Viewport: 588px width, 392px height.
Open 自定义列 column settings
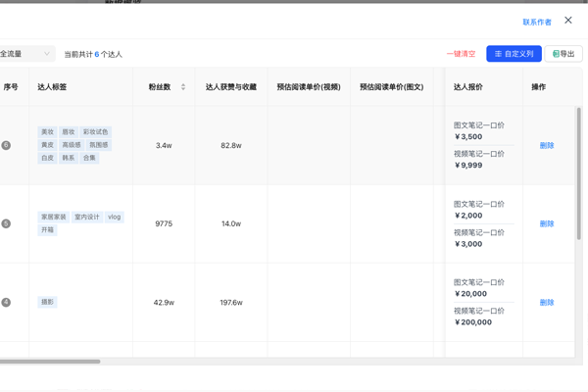pyautogui.click(x=514, y=54)
